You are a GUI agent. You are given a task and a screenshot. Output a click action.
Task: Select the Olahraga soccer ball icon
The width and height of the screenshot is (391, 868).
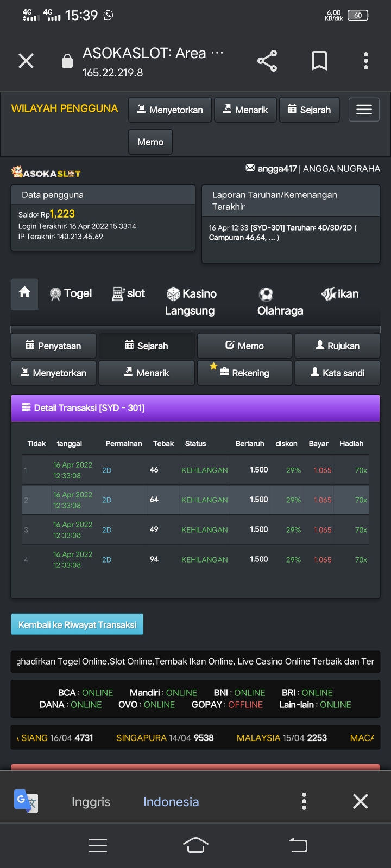266,295
